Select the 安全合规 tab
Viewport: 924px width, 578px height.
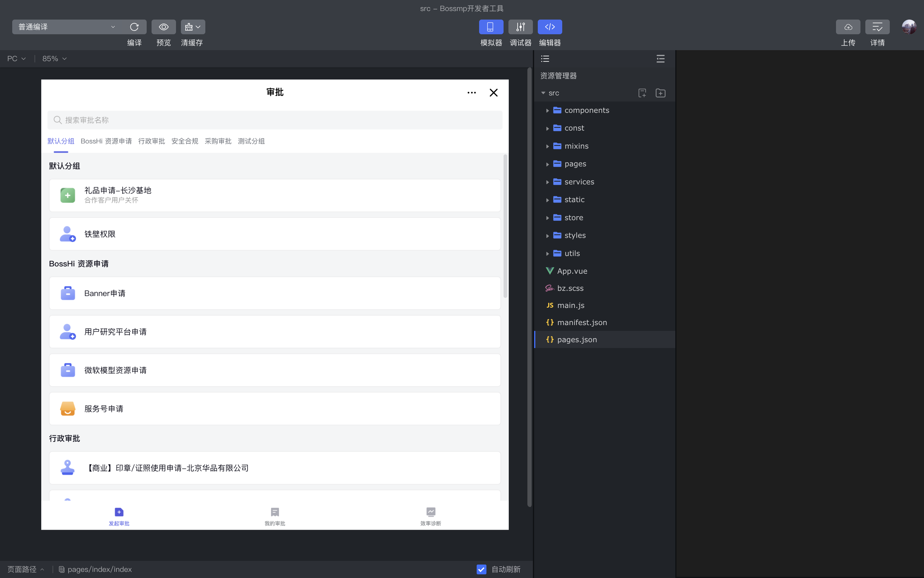click(x=185, y=141)
